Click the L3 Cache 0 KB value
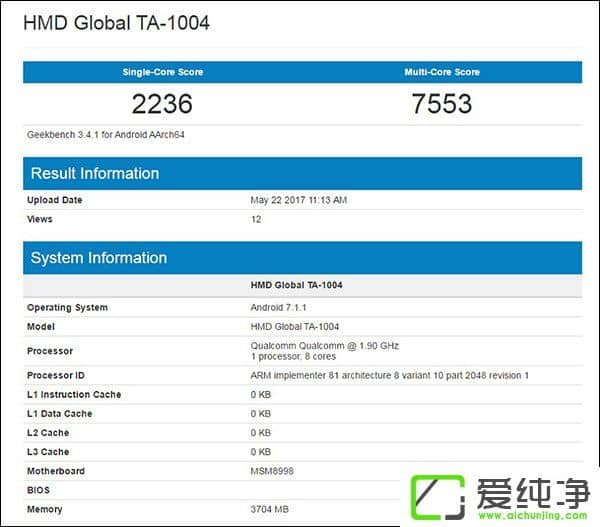Image resolution: width=600 pixels, height=527 pixels. coord(261,452)
